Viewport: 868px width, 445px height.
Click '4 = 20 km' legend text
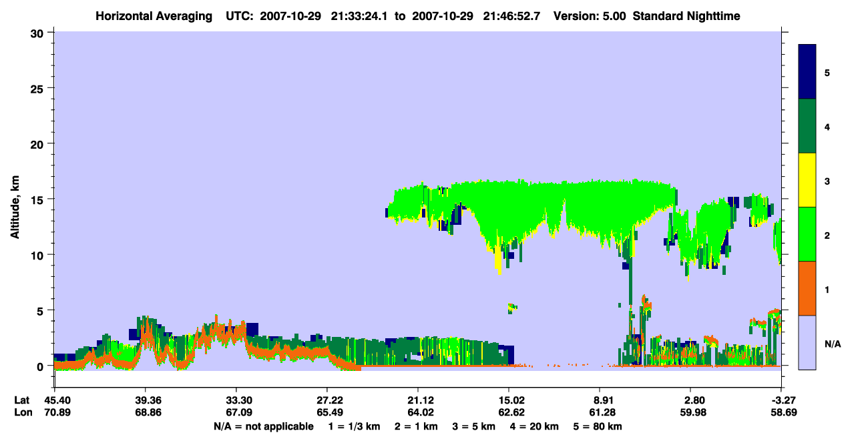(535, 426)
